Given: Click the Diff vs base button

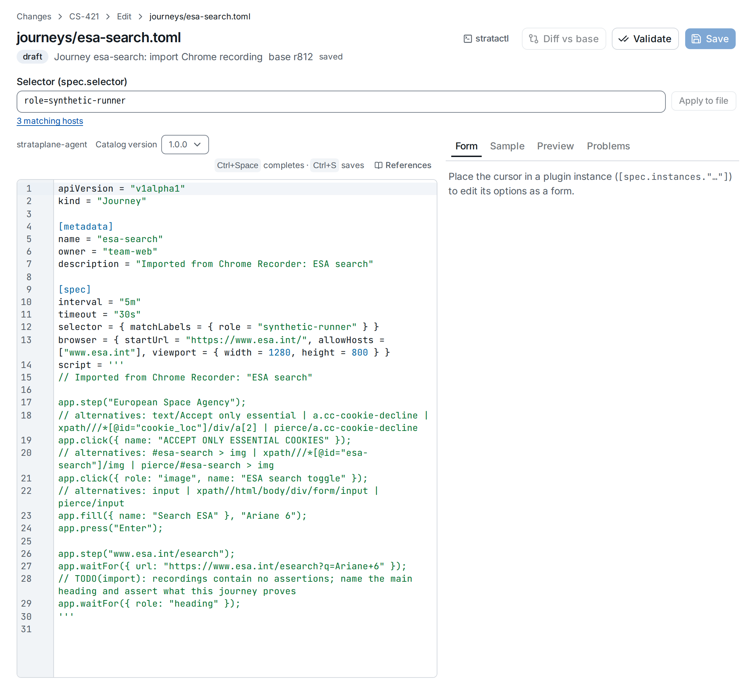Looking at the screenshot, I should point(564,39).
